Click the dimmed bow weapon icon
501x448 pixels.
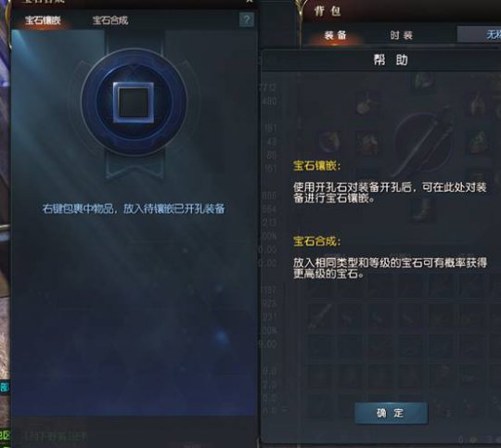point(423,141)
